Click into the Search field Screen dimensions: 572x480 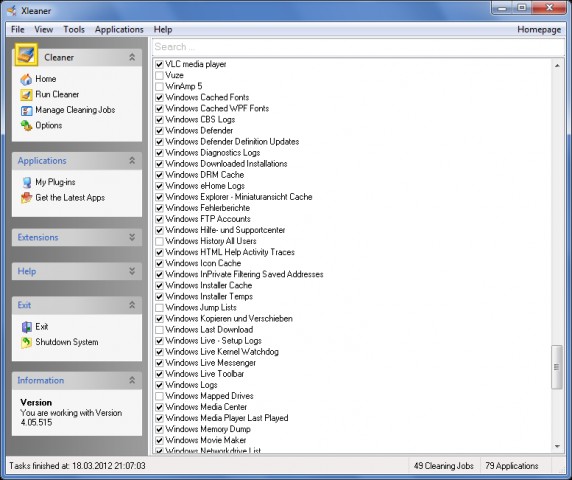click(358, 47)
